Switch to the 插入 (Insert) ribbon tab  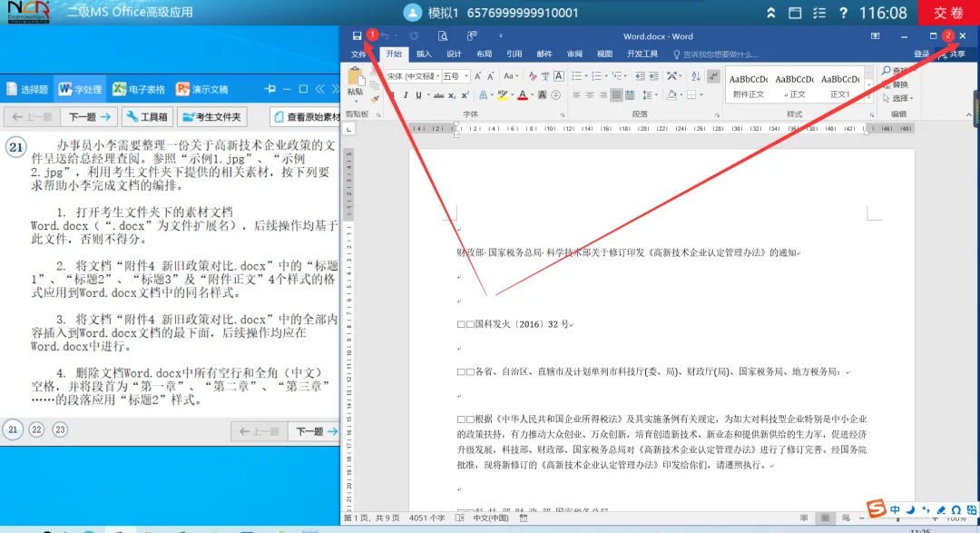[x=423, y=54]
